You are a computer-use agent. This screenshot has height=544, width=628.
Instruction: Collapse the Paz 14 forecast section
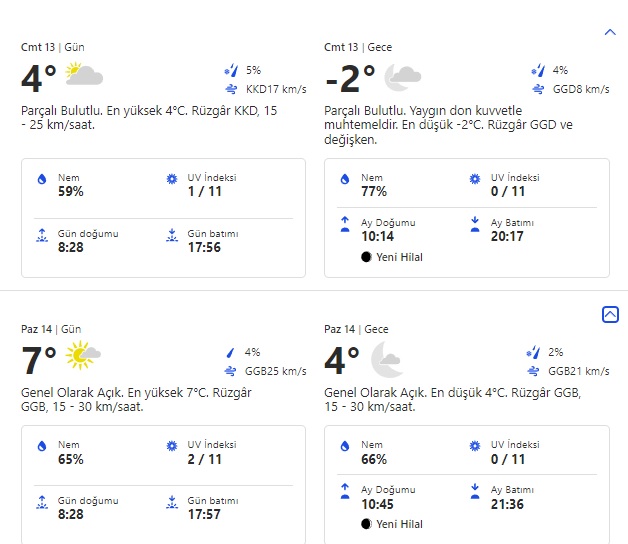(x=610, y=314)
